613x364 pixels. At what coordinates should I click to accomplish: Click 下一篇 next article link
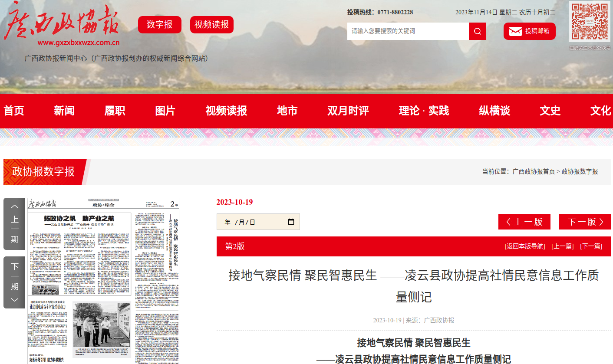pyautogui.click(x=591, y=246)
